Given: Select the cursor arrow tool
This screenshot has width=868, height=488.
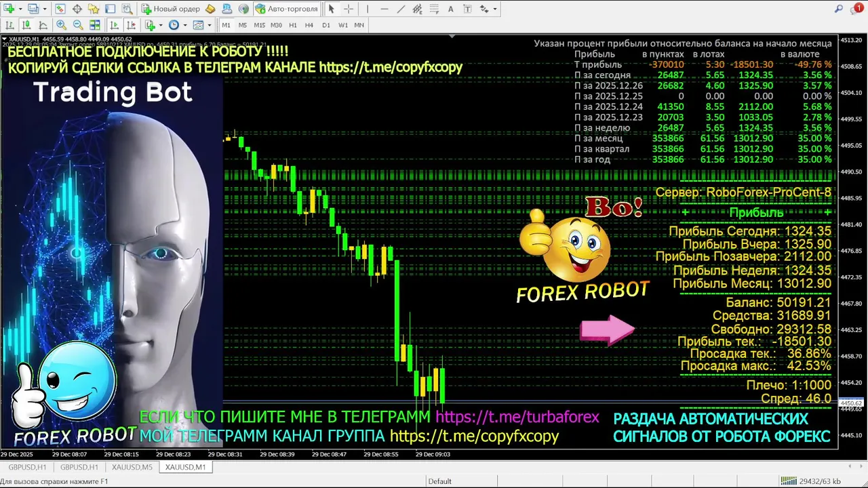Looking at the screenshot, I should tap(332, 9).
